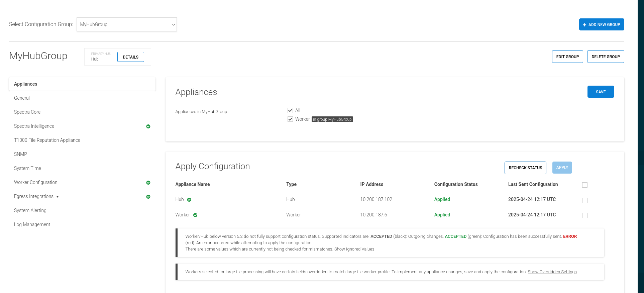Click the Appliances panel heading
Screen dimensions: 644x293
coord(196,92)
